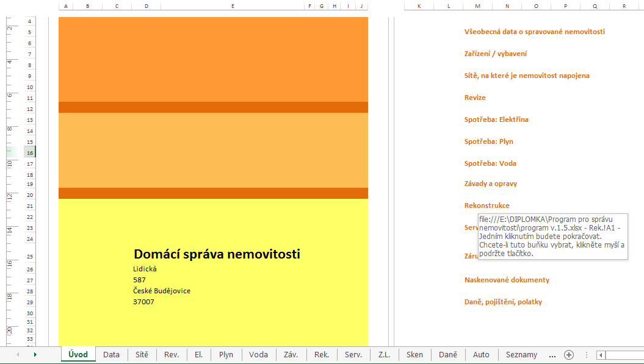
Task: Select the cell containing 587
Action: coord(139,280)
